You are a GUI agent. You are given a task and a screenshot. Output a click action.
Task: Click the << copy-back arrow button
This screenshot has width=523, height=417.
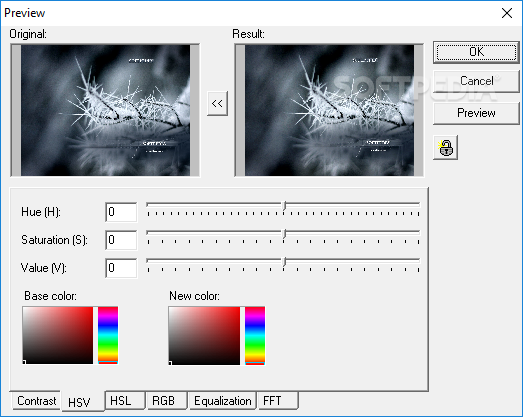tap(217, 103)
